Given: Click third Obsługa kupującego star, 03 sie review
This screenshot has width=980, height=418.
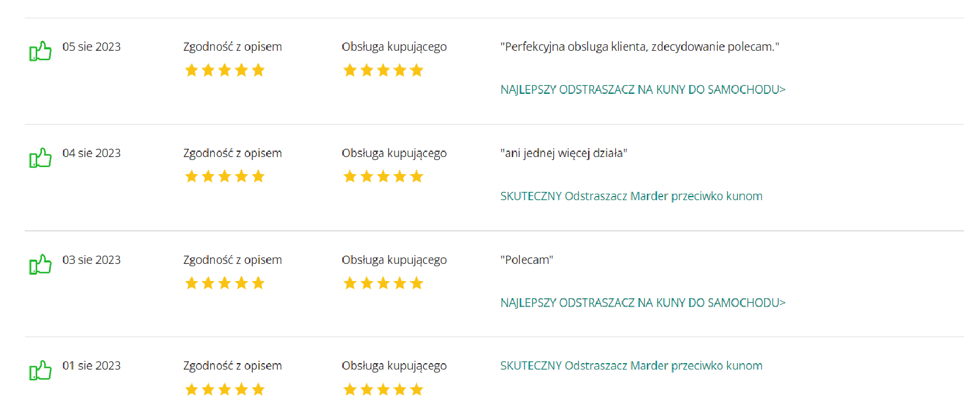Looking at the screenshot, I should (383, 283).
